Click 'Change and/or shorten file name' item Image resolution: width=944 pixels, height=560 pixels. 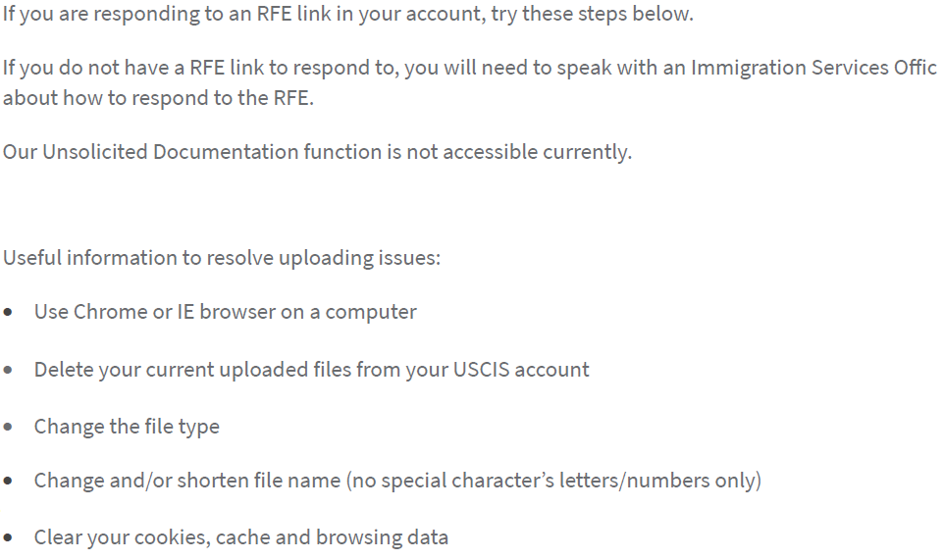397,481
